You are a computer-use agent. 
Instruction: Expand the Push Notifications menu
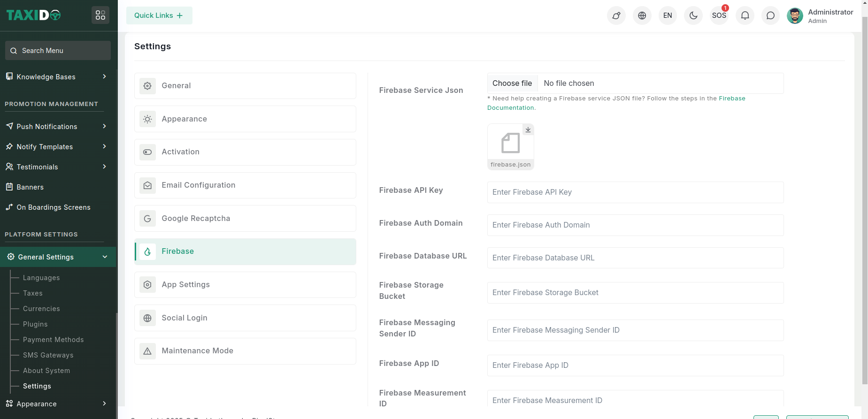(56, 127)
